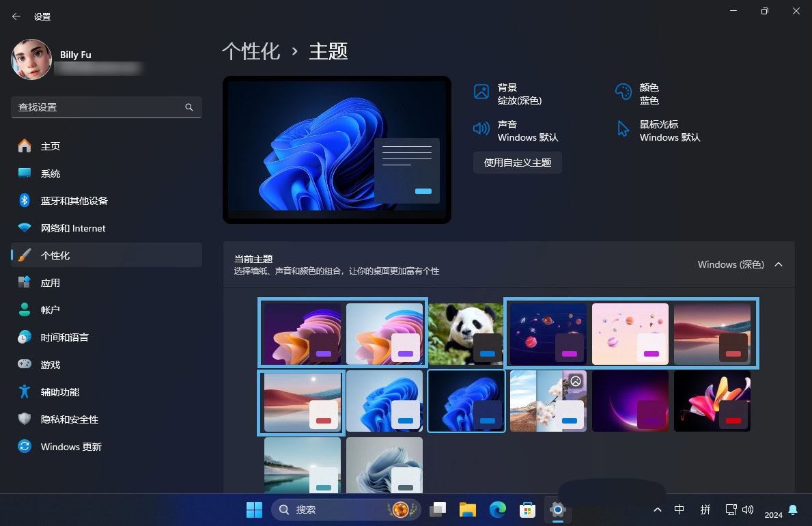
Task: Click the notification bell in system tray
Action: pos(792,510)
